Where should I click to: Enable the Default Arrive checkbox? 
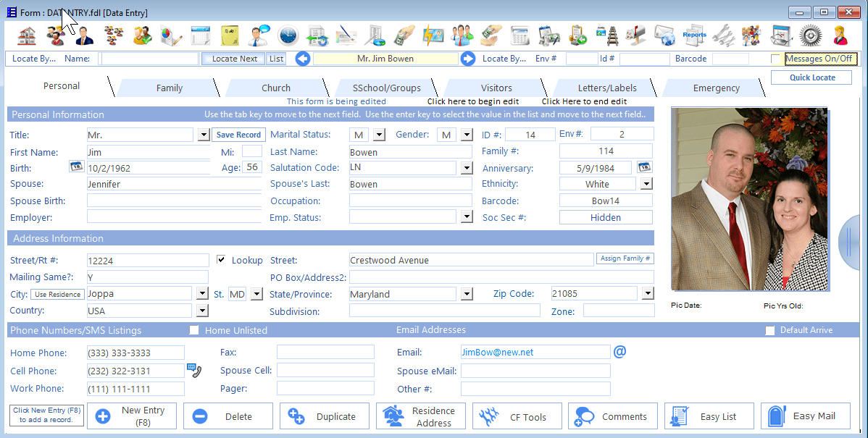(x=769, y=330)
